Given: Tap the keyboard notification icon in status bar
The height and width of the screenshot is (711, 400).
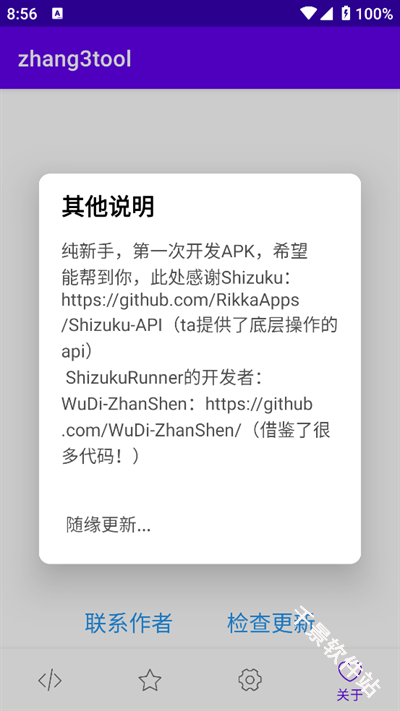Looking at the screenshot, I should pyautogui.click(x=58, y=14).
